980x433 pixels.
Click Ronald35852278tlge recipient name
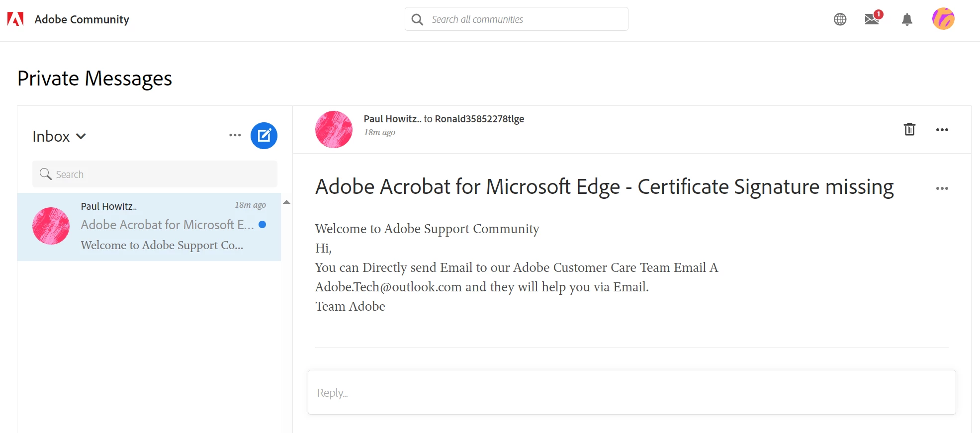(479, 119)
